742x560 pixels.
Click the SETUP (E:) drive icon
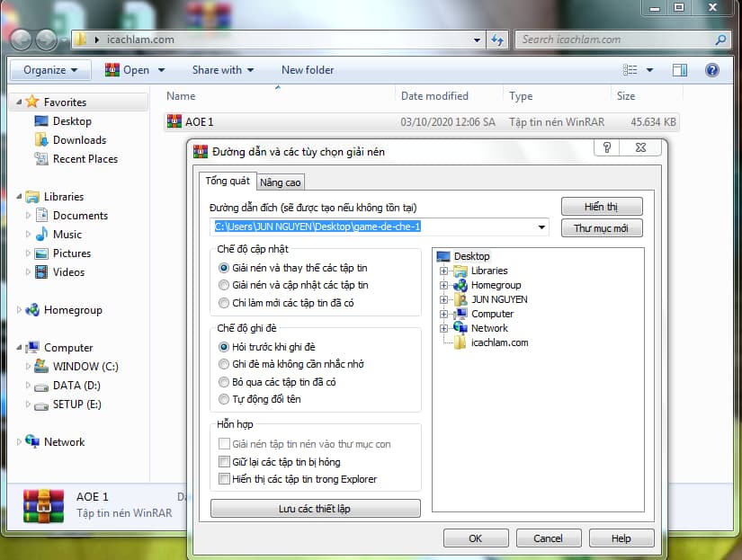click(41, 405)
